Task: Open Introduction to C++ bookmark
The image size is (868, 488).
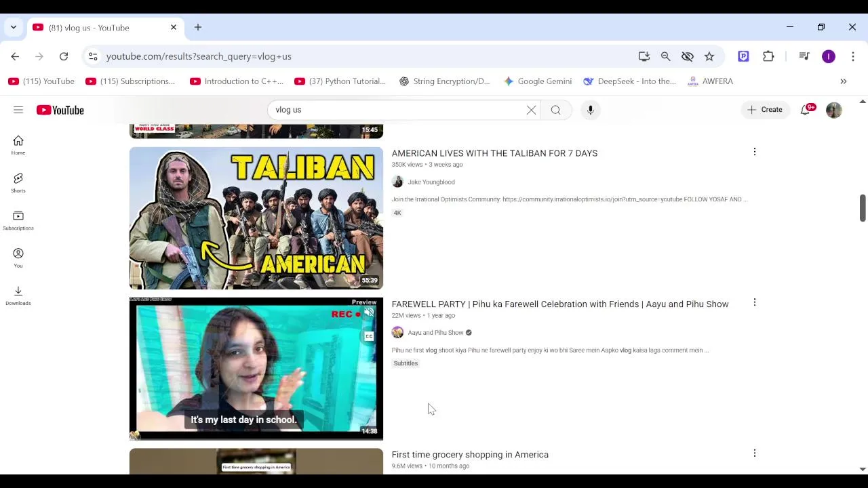Action: point(237,81)
